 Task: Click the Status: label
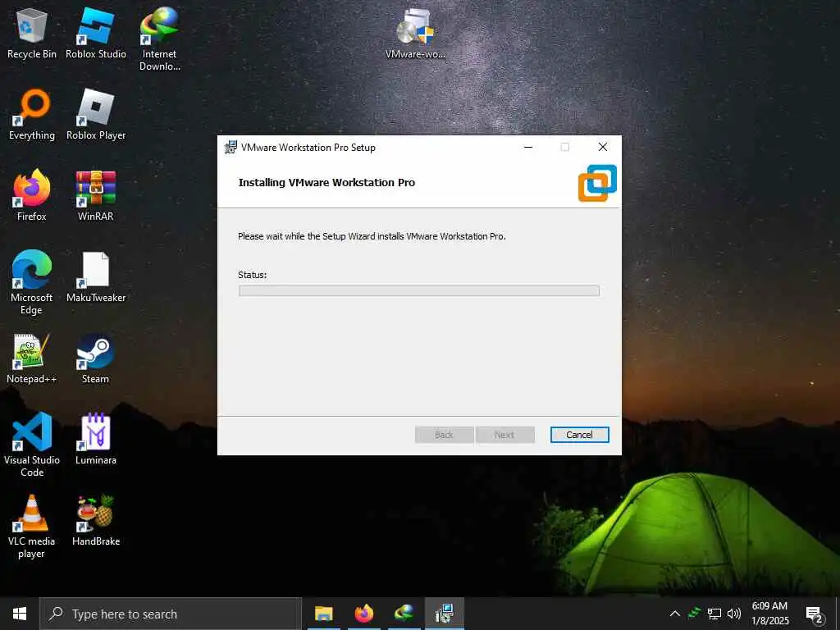(x=253, y=275)
